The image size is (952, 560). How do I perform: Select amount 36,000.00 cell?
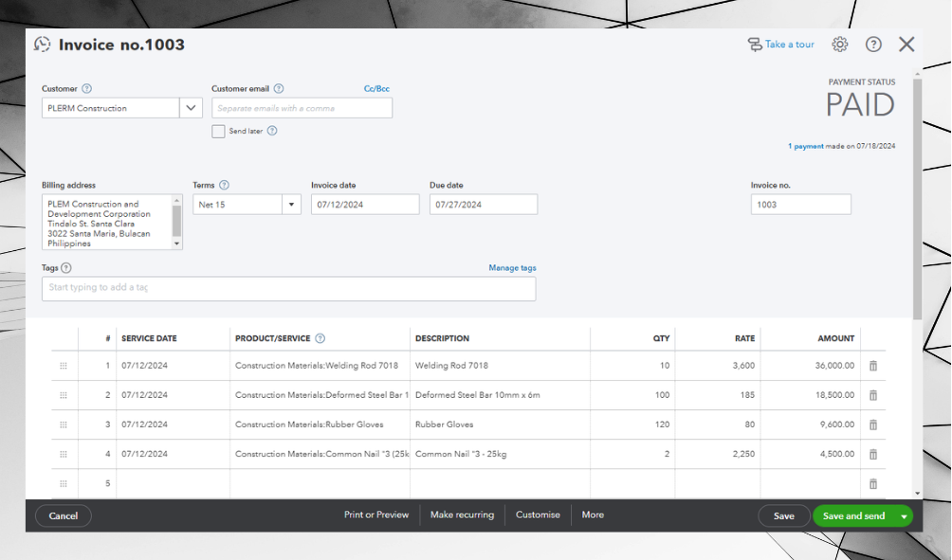tap(811, 366)
